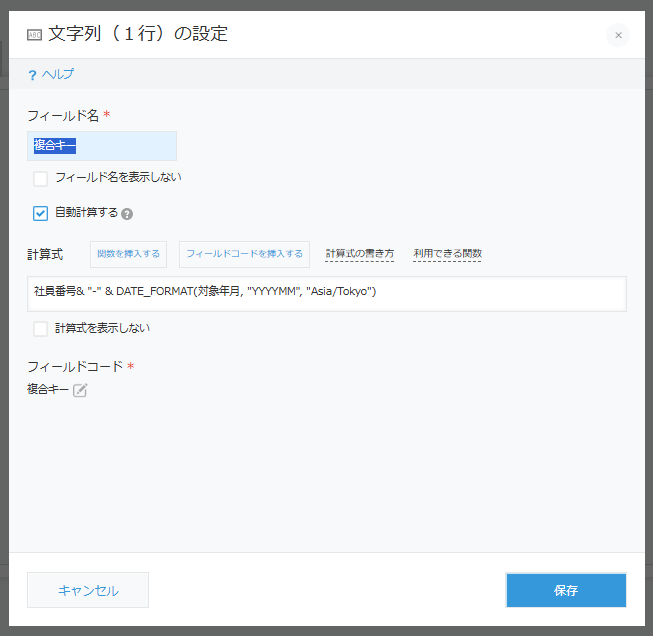Click the info icon beside 自動計算する

click(127, 214)
